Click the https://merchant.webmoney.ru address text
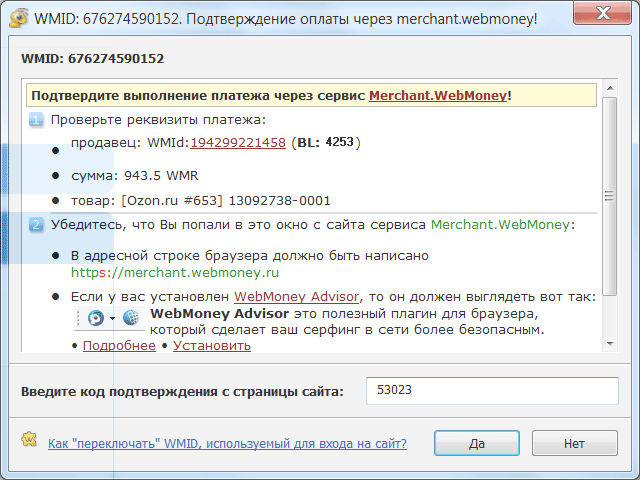The height and width of the screenshot is (480, 640). coord(175,272)
